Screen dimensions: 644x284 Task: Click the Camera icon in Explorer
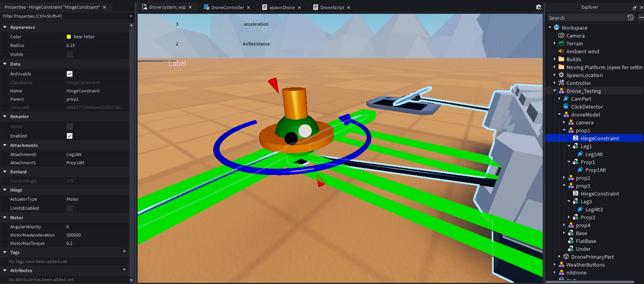[x=561, y=36]
